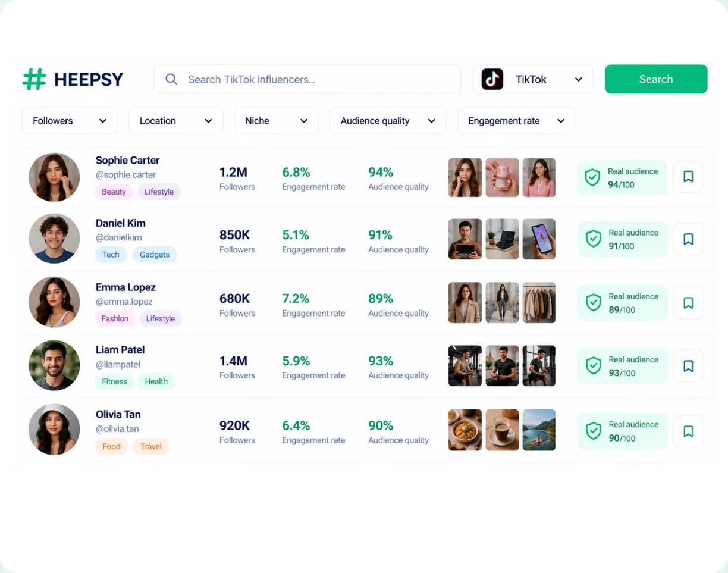This screenshot has height=573, width=728.
Task: Open Daniel Kim's laptop desk post thumbnail
Action: [502, 239]
